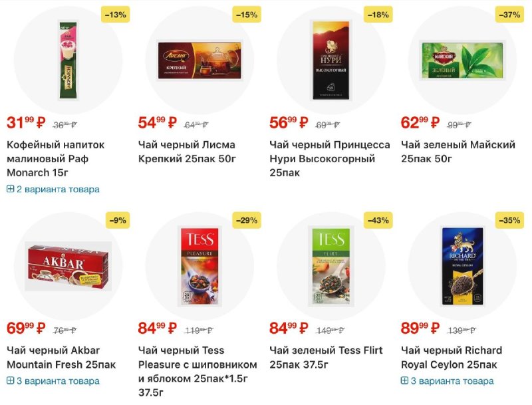The height and width of the screenshot is (405, 532).
Task: Click the 31.99 ₽ price of Monarch drink
Action: click(26, 122)
